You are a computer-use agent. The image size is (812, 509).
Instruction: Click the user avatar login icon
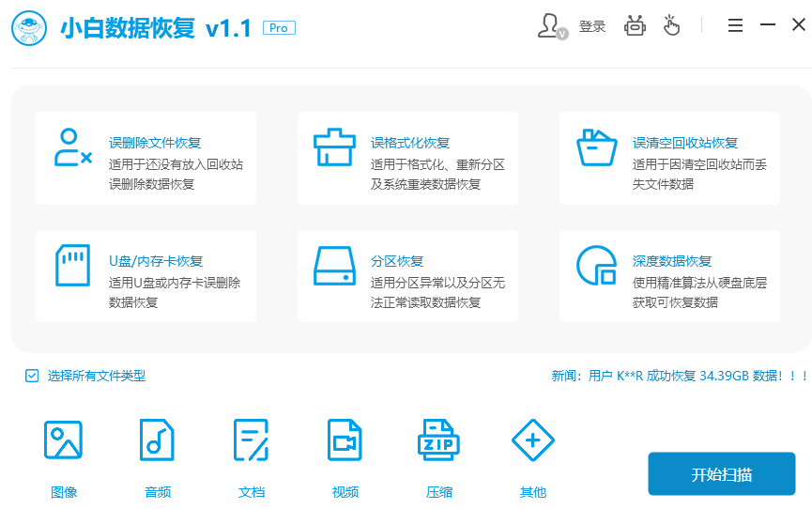coord(552,26)
